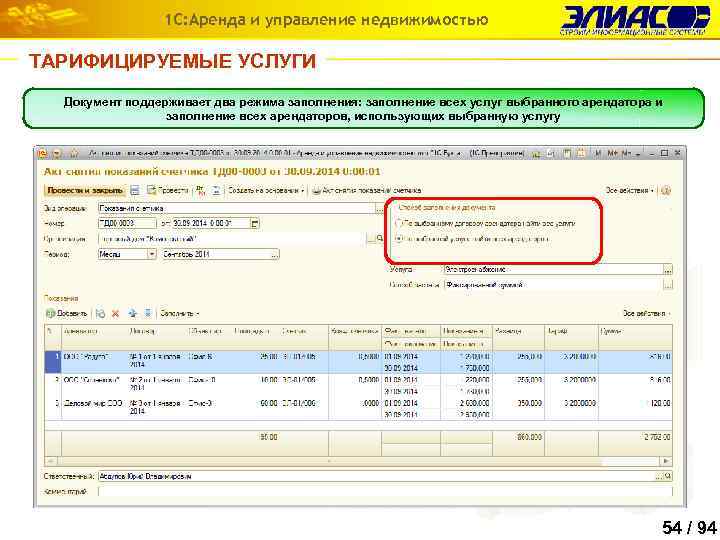Open the Месяц period type dropdown arrow
Image resolution: width=720 pixels, height=540 pixels.
(152, 254)
